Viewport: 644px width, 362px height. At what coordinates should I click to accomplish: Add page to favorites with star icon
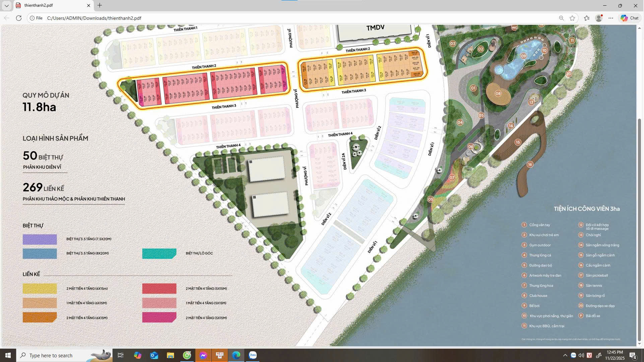[x=572, y=18]
